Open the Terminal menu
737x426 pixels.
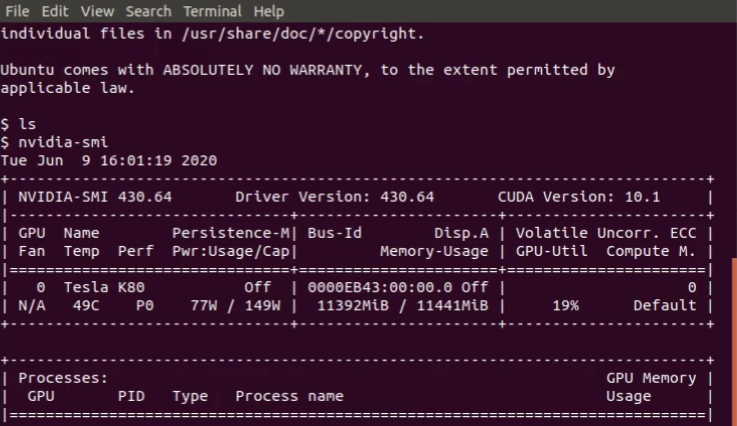point(212,11)
